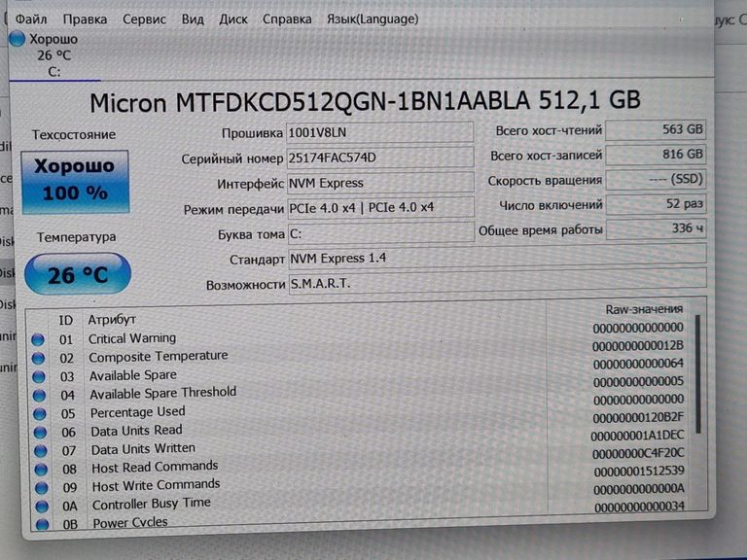Select the Data Units Read attribute name
The height and width of the screenshot is (560, 747).
click(x=137, y=431)
